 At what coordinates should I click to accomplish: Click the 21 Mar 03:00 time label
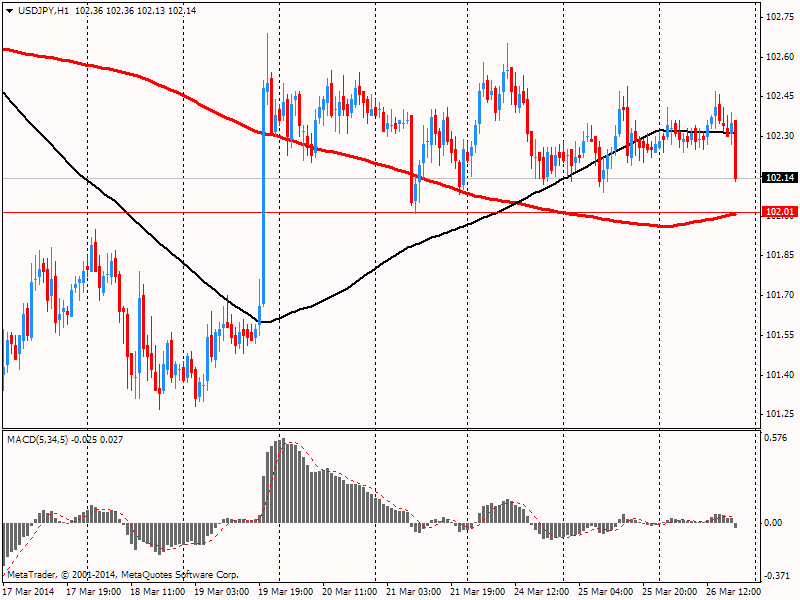tap(412, 591)
